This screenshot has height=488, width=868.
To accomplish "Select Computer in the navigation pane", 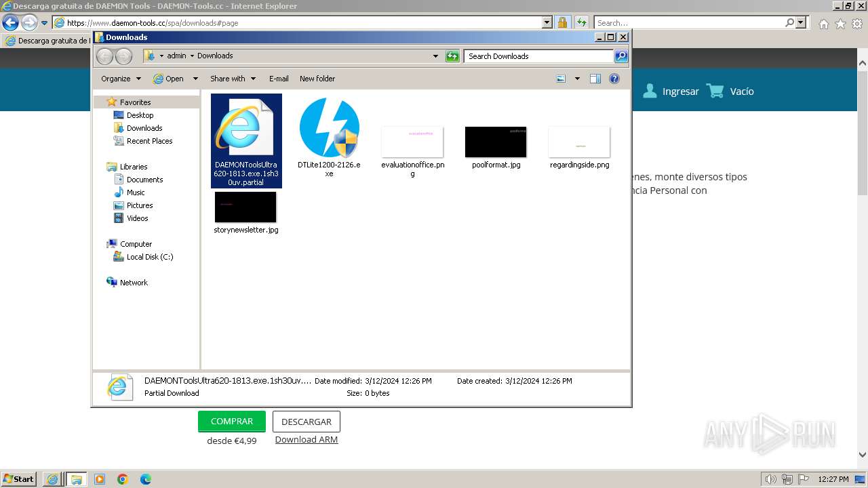I will pyautogui.click(x=136, y=244).
